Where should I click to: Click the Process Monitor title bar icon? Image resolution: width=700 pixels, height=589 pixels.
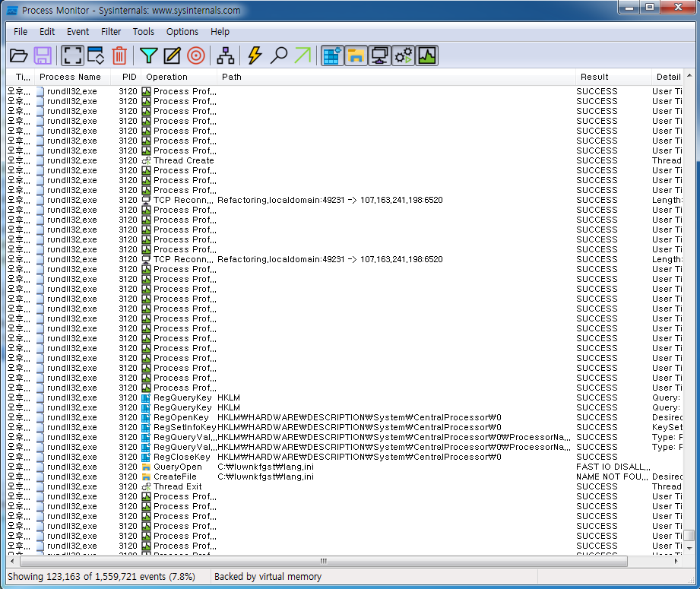click(12, 11)
